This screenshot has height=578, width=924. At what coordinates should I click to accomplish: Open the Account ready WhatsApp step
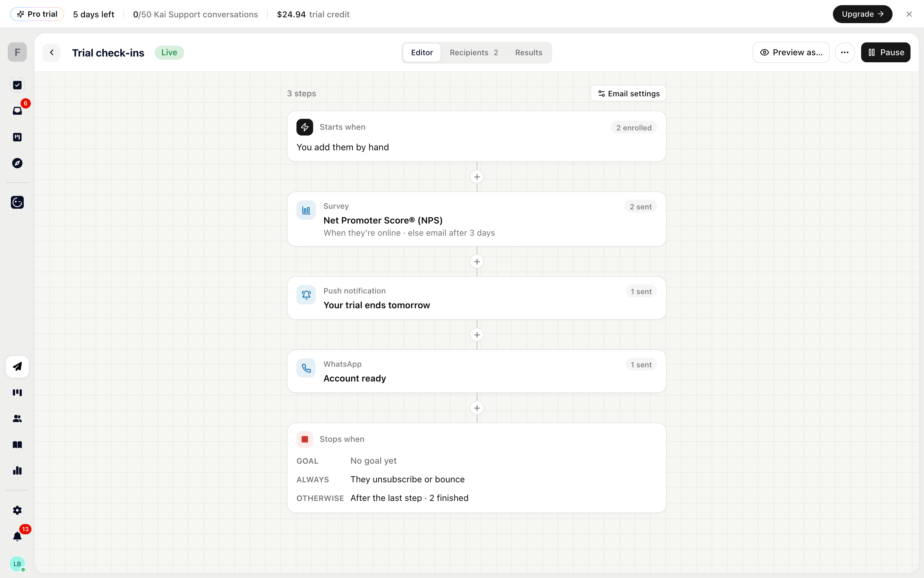pos(476,372)
